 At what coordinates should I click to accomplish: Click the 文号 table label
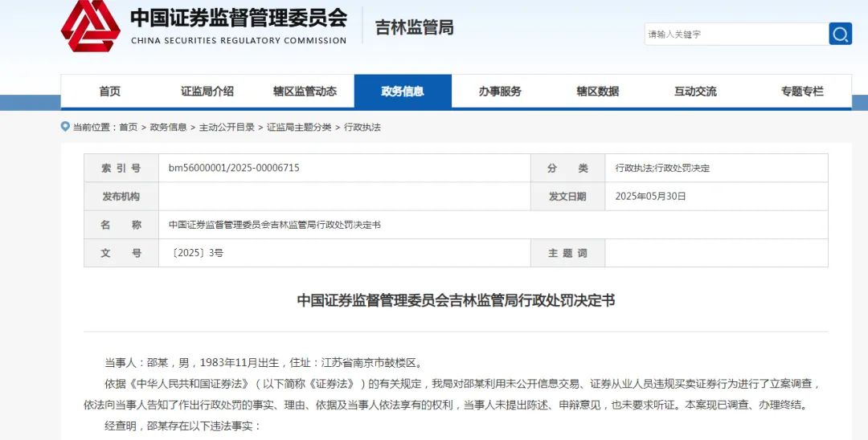[x=121, y=253]
